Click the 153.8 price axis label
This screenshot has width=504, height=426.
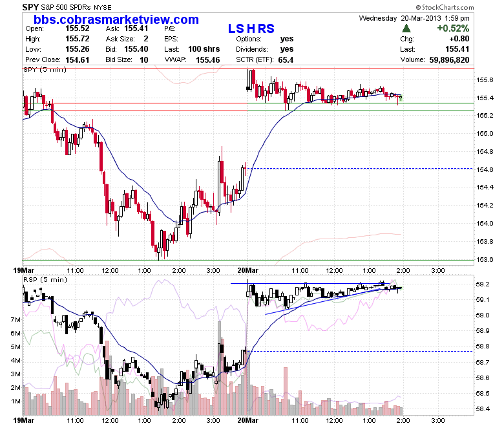(x=485, y=241)
